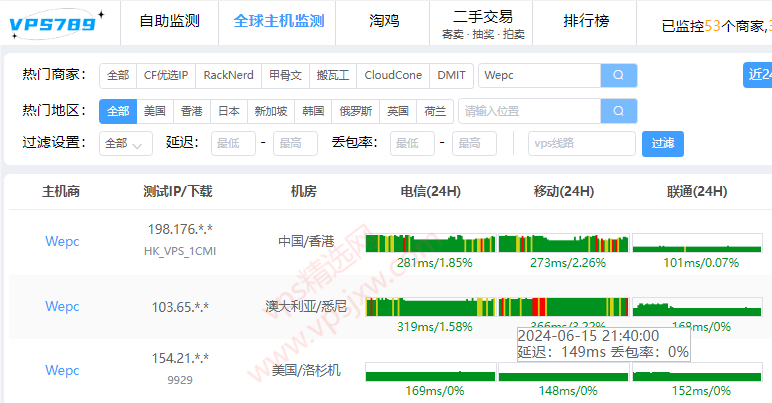Click the 9929 line label

click(x=180, y=380)
